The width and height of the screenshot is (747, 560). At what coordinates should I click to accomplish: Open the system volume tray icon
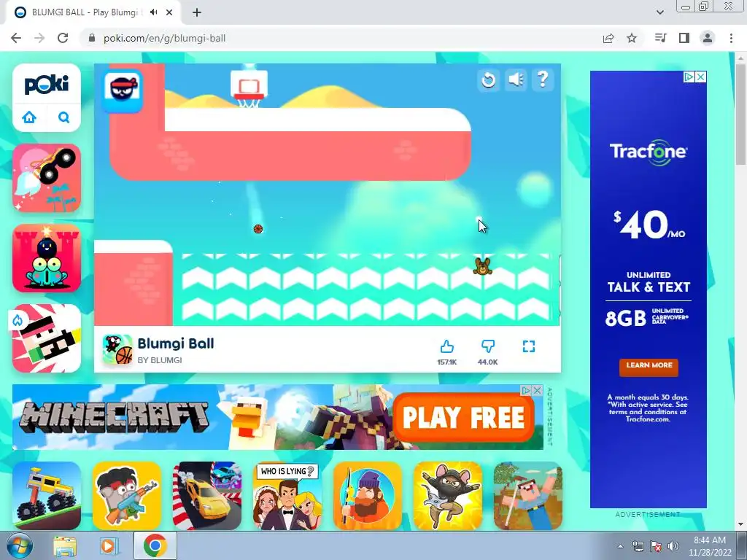pos(673,546)
